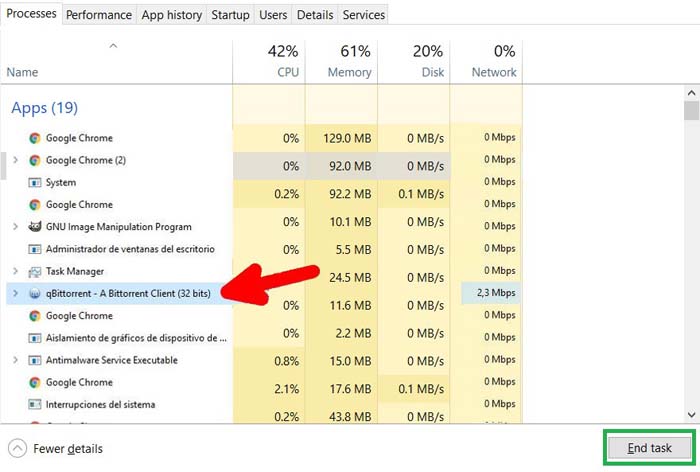Click the 15.0 MB memory value
The width and height of the screenshot is (700, 472).
coord(350,361)
